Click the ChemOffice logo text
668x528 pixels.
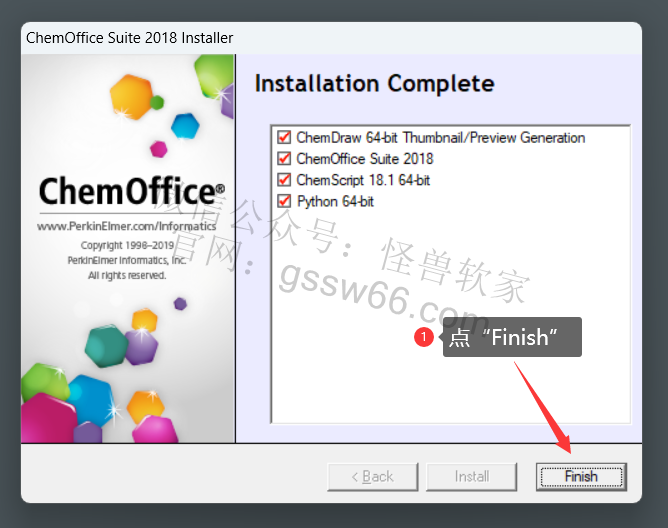coord(132,191)
